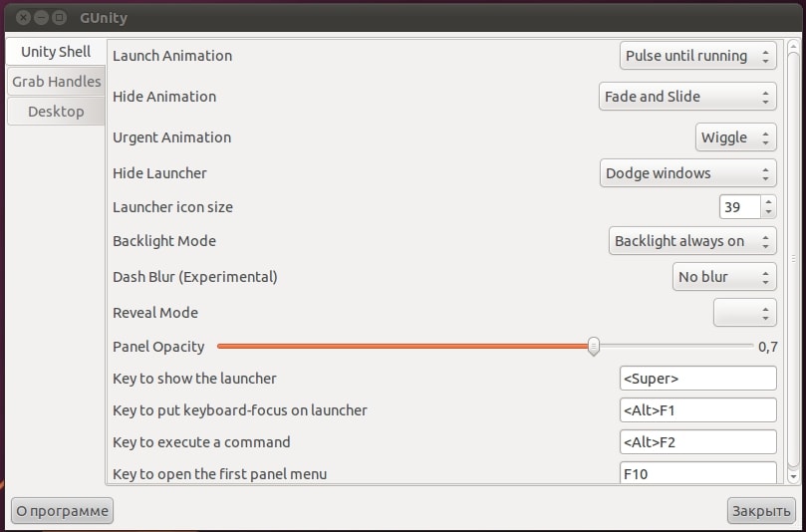Change Urgent Animation from Wiggle
This screenshot has height=532, width=806.
[x=735, y=137]
